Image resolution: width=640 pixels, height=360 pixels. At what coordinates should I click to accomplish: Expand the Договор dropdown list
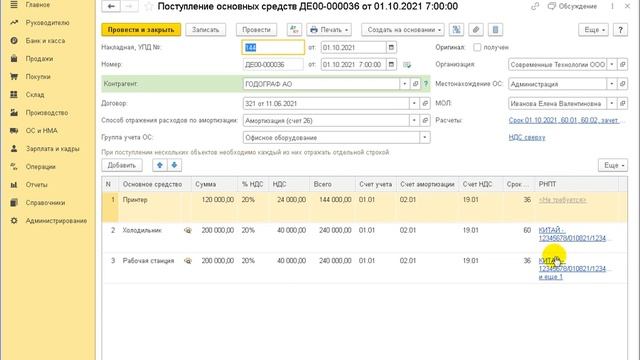click(x=414, y=103)
